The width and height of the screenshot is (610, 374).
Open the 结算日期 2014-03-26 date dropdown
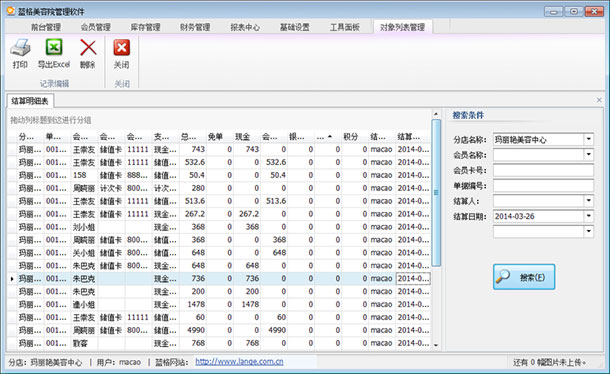tap(589, 216)
